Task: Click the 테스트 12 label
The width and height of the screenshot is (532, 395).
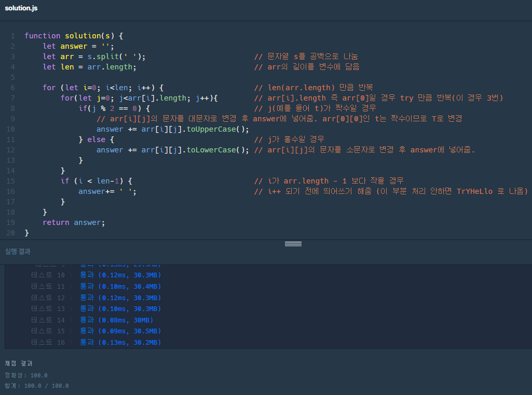Action: point(48,298)
